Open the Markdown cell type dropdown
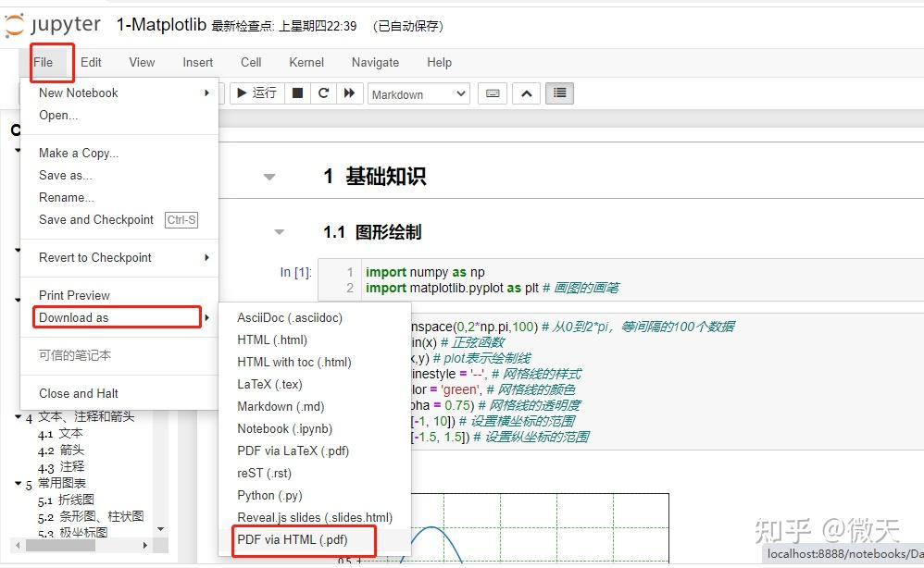 418,93
